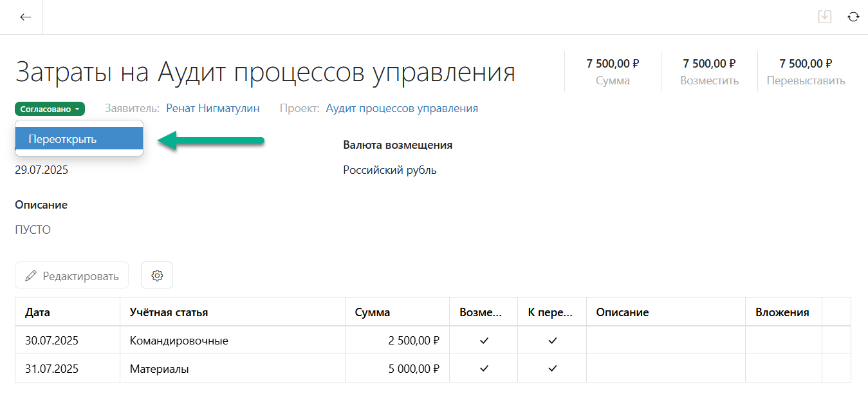Image resolution: width=868 pixels, height=396 pixels.
Task: Click the Описание field label above ПУСТО
Action: [41, 205]
